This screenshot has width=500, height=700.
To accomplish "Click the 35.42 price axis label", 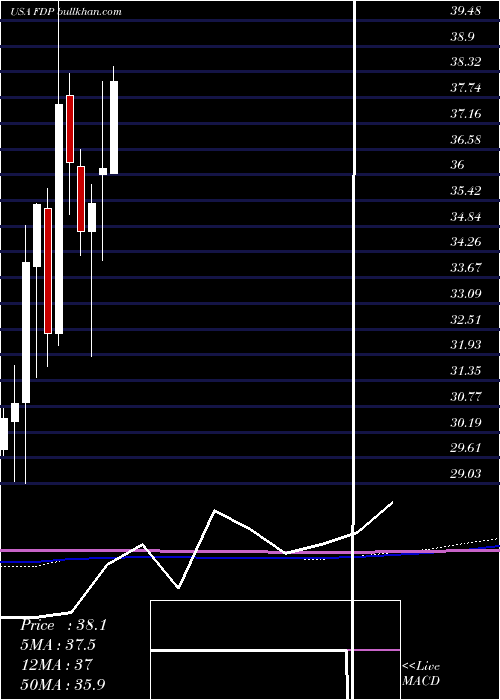I will click(465, 191).
